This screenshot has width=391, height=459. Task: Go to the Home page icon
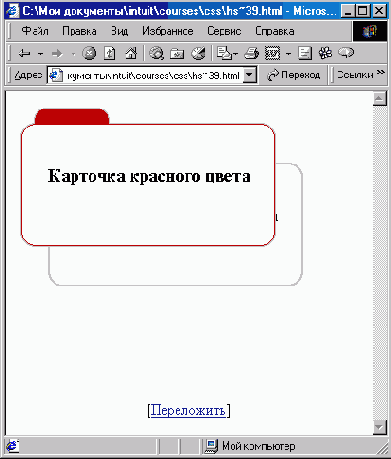coord(131,53)
